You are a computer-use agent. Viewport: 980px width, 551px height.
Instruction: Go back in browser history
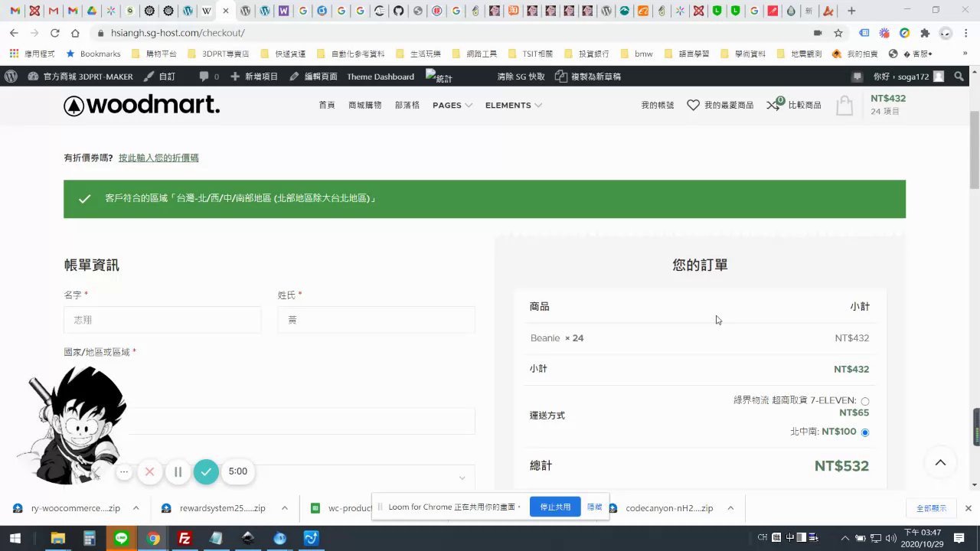pyautogui.click(x=14, y=33)
